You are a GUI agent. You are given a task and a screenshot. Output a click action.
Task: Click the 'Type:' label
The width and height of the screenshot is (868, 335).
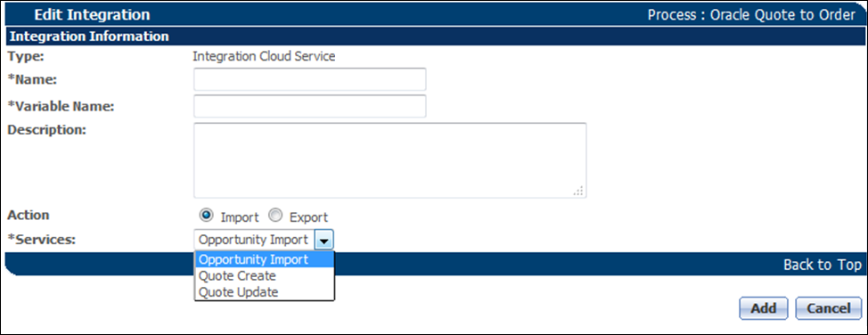pos(26,56)
